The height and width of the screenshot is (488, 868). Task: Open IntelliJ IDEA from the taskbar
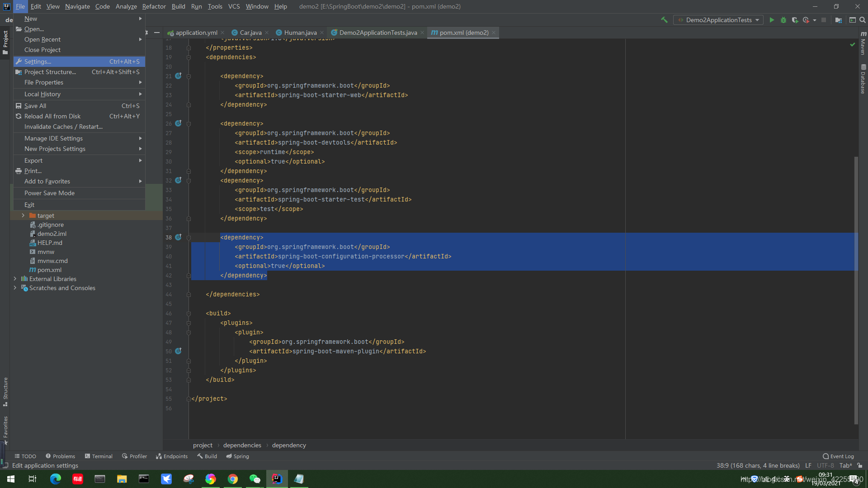point(277,479)
